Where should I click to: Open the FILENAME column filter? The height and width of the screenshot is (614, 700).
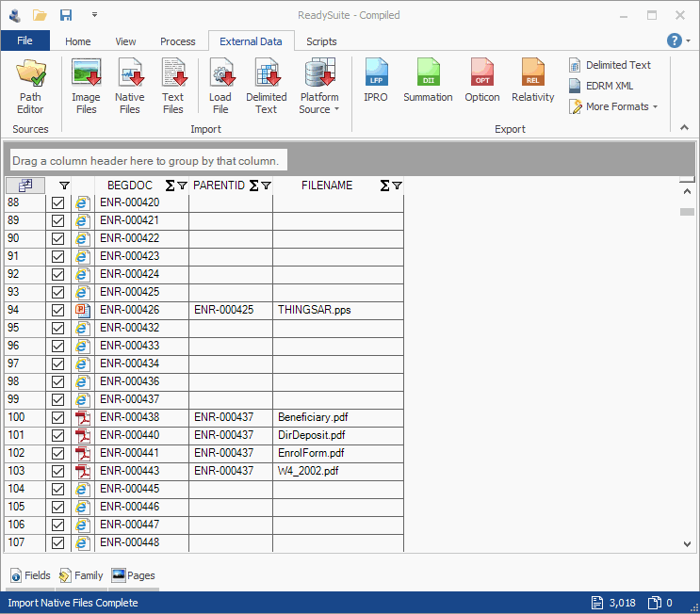point(397,186)
